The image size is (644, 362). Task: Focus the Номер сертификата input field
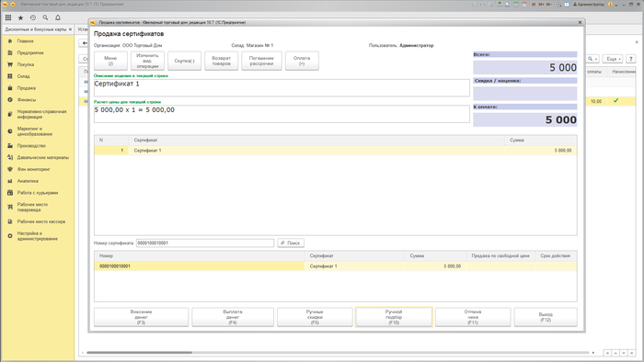click(x=205, y=243)
